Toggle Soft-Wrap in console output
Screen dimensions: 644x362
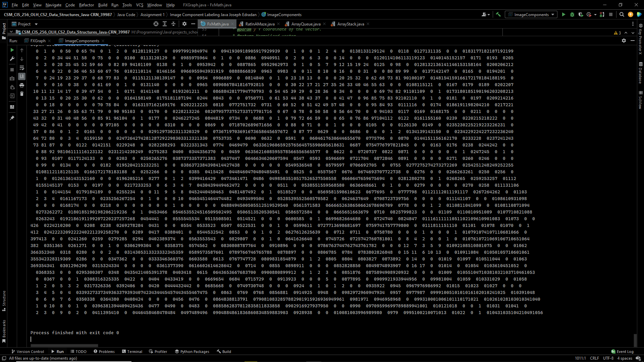(22, 68)
